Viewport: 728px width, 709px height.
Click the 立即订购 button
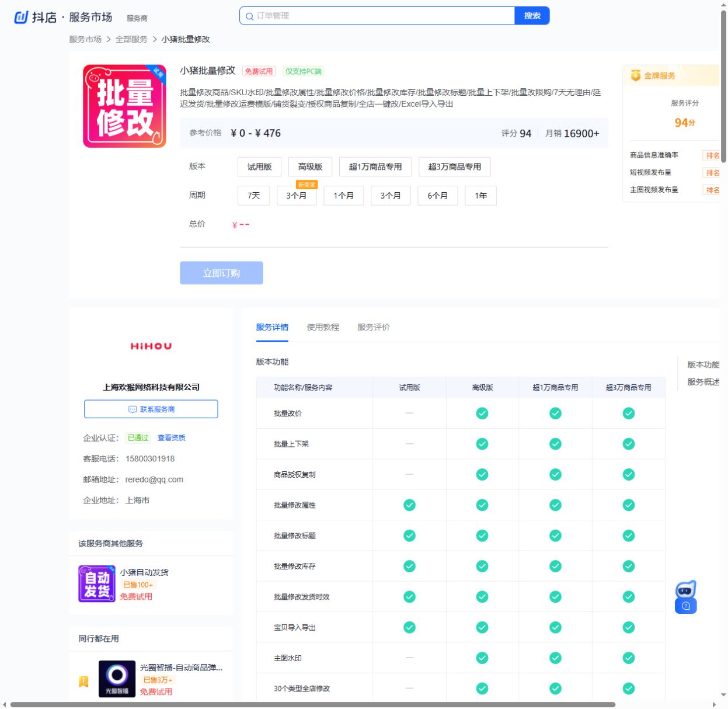click(x=221, y=273)
